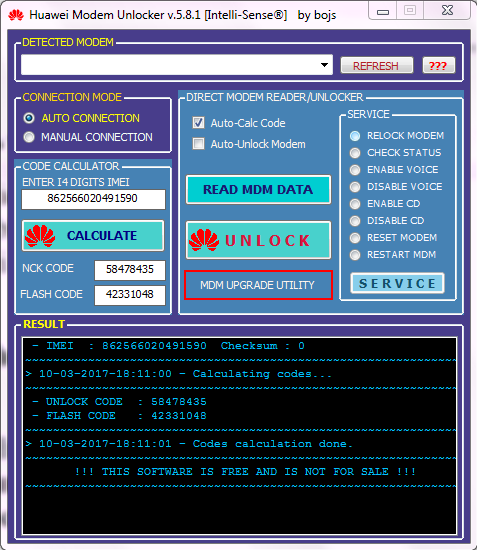Click the SERVICE button
Viewport: 477px width, 550px height.
point(397,283)
